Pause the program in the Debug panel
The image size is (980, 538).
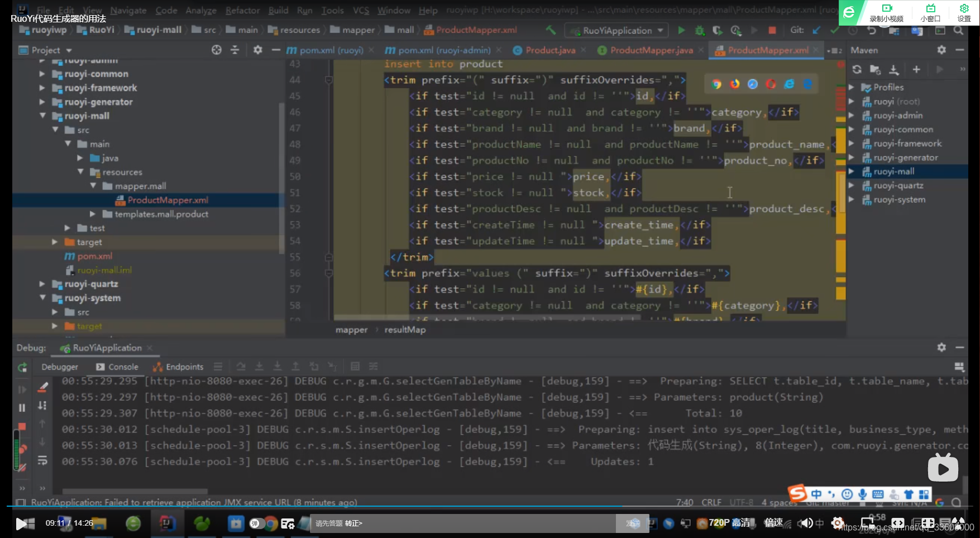(x=22, y=408)
